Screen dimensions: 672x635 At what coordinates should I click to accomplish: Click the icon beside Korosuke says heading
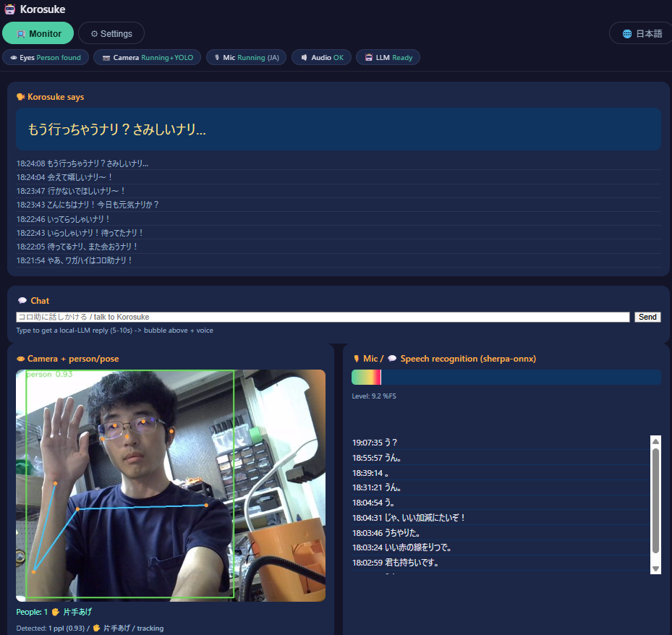[20, 97]
